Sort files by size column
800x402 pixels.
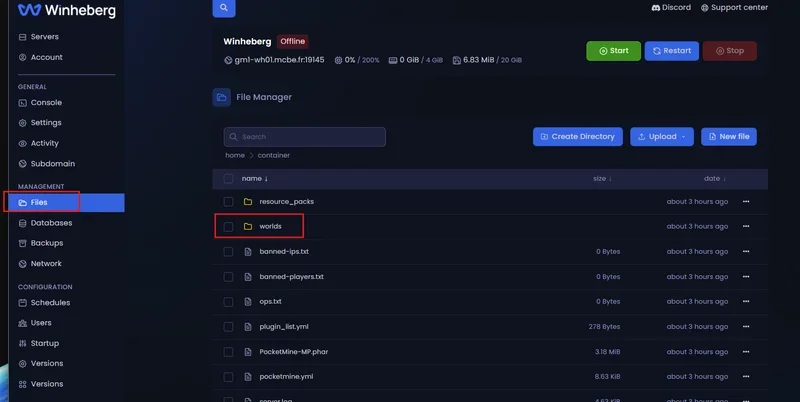click(602, 179)
